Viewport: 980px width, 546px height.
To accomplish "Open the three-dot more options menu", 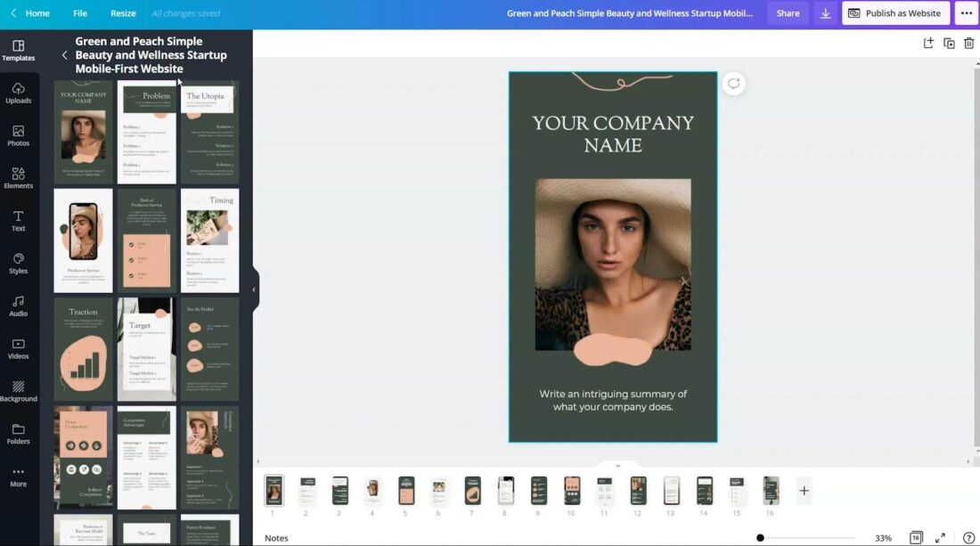I will click(968, 12).
